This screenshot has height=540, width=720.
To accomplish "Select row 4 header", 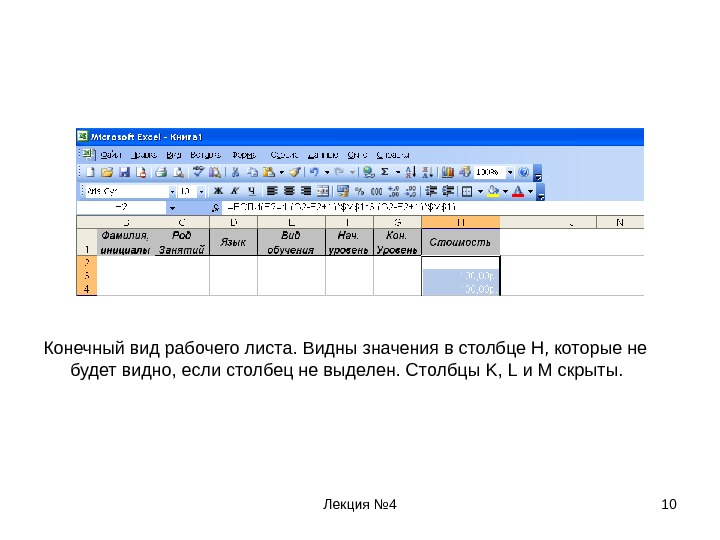I will tap(86, 289).
